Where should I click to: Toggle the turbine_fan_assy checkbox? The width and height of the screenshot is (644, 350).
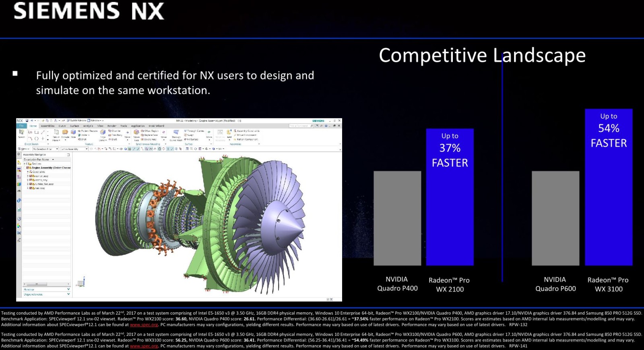[x=31, y=184]
